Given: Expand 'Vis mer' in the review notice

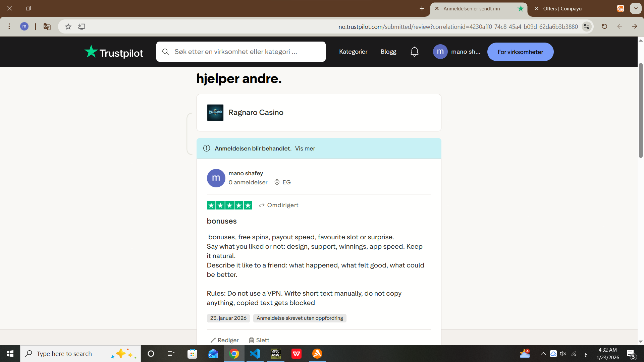Looking at the screenshot, I should point(305,148).
